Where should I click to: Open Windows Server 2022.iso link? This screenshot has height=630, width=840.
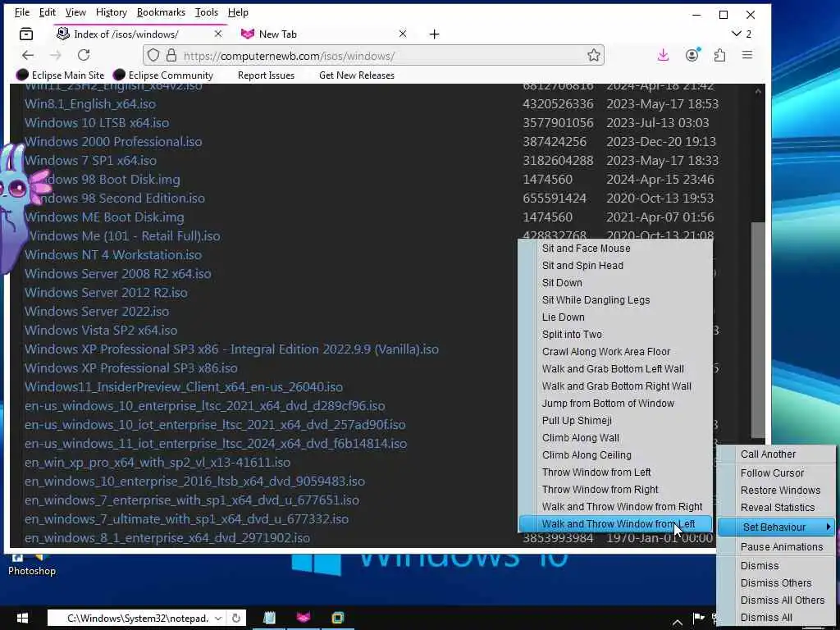(97, 311)
